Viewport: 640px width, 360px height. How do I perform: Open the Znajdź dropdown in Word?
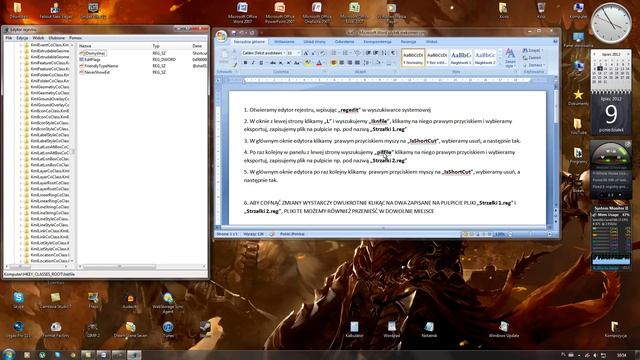542,50
